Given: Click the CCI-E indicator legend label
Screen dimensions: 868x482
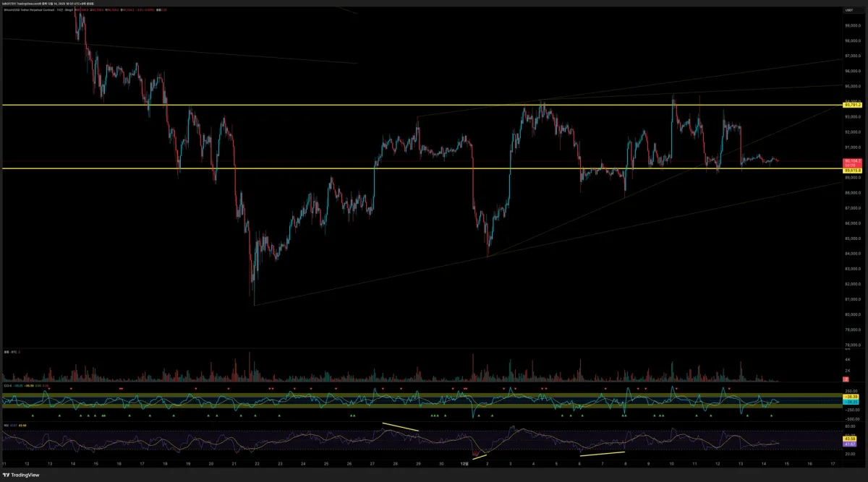Looking at the screenshot, I should pos(9,387).
